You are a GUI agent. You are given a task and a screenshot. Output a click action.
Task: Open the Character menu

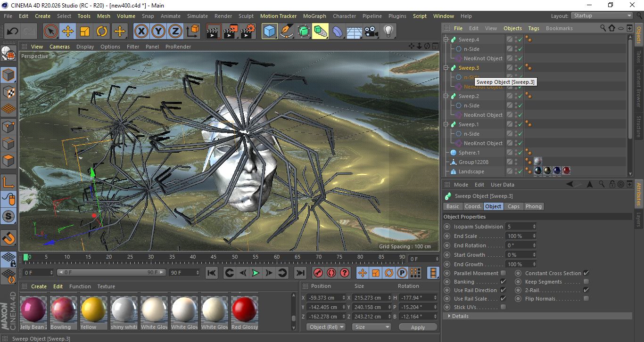point(344,16)
